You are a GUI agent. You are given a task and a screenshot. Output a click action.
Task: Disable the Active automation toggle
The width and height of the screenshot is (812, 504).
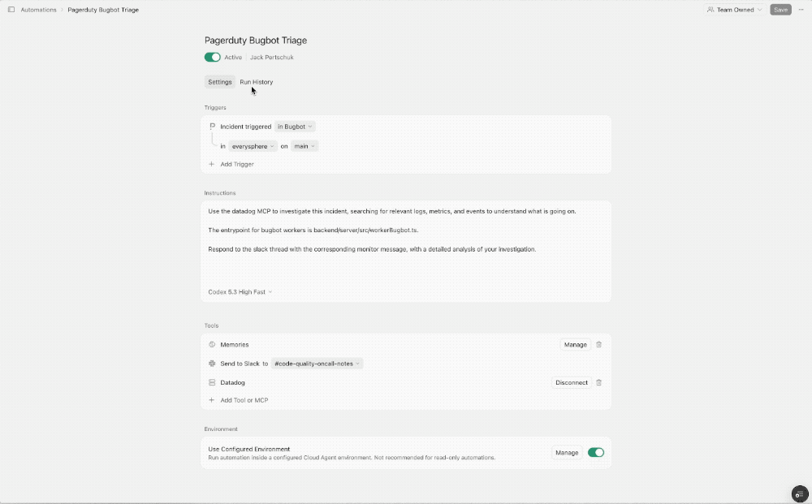pyautogui.click(x=213, y=58)
